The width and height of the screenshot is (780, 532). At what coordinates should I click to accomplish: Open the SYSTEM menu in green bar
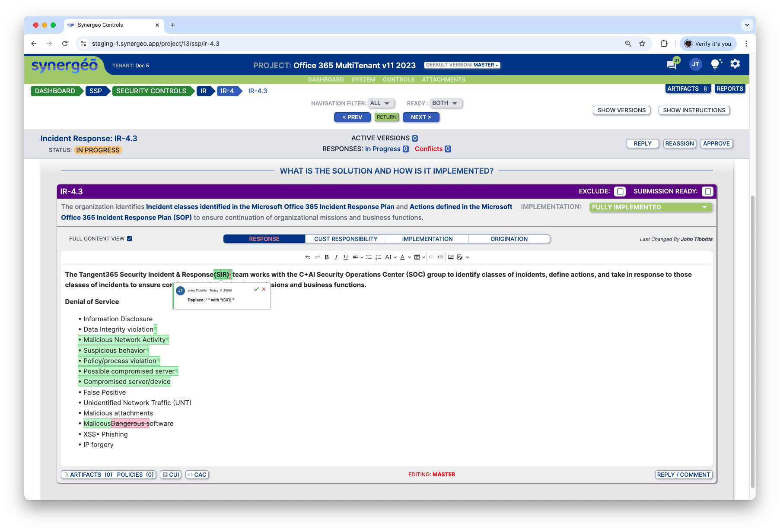pos(363,79)
